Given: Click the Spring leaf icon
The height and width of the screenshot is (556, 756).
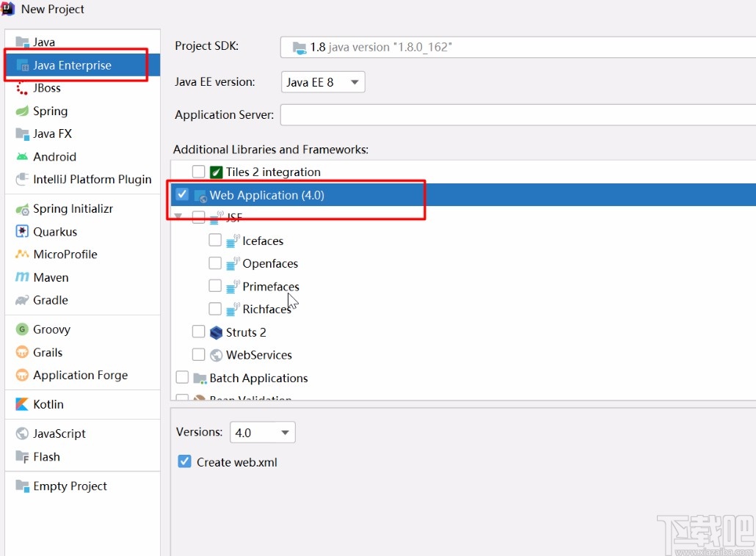Looking at the screenshot, I should [20, 111].
